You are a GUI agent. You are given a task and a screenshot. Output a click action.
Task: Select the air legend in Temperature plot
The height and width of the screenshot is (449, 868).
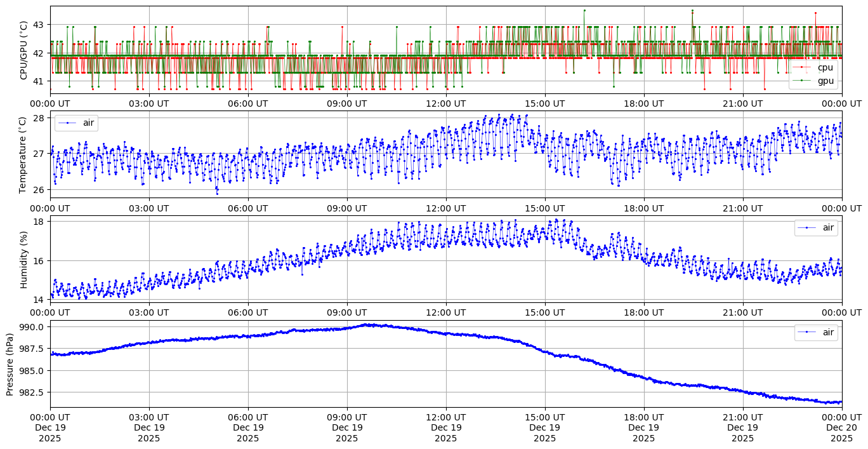76,123
